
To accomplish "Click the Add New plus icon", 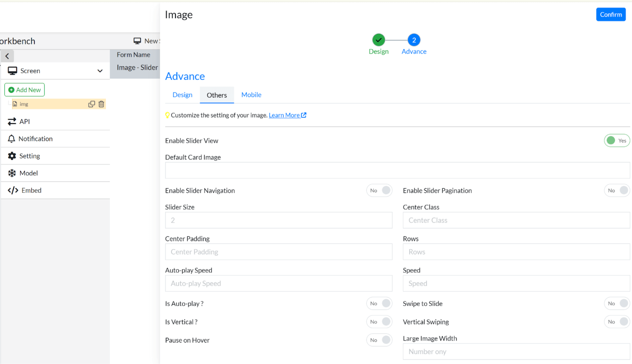I will click(x=11, y=89).
